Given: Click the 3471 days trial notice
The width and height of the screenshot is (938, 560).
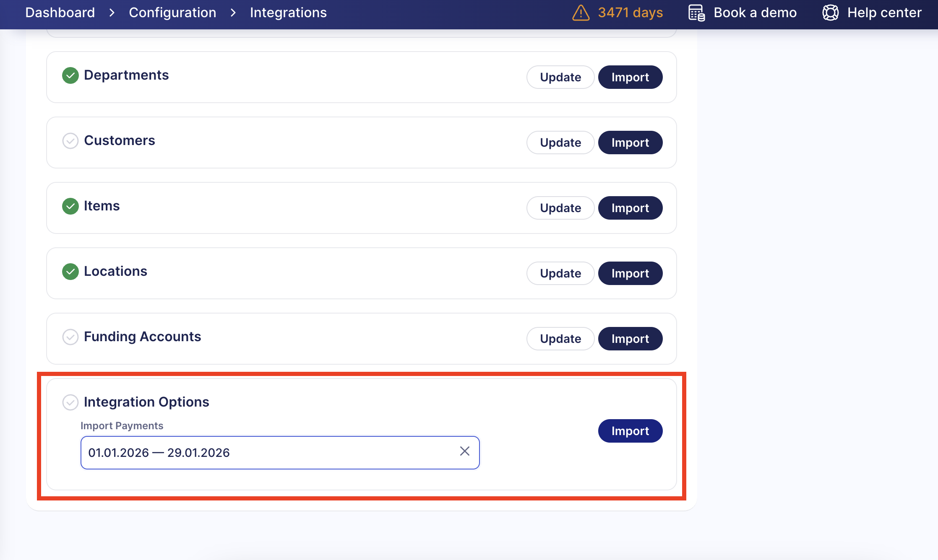Looking at the screenshot, I should (630, 13).
